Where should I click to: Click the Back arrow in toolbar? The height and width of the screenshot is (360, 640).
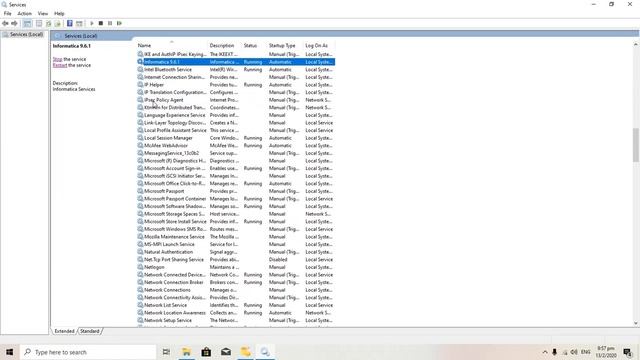coord(5,23)
